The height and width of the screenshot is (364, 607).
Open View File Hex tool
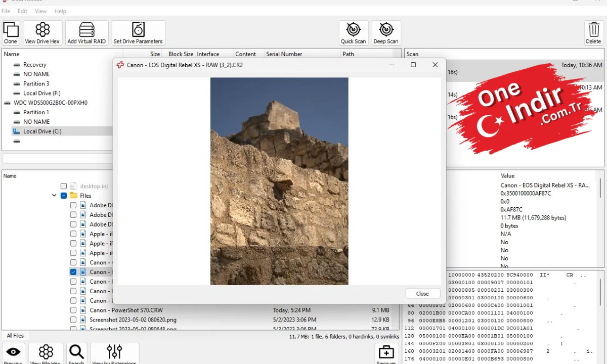tap(46, 353)
